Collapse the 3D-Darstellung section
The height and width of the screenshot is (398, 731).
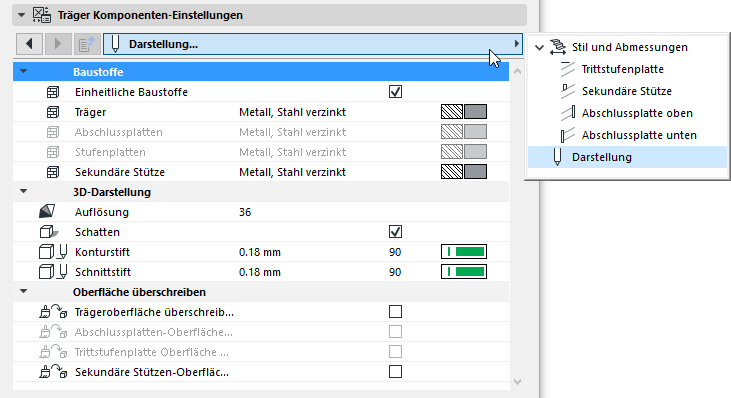coord(23,192)
